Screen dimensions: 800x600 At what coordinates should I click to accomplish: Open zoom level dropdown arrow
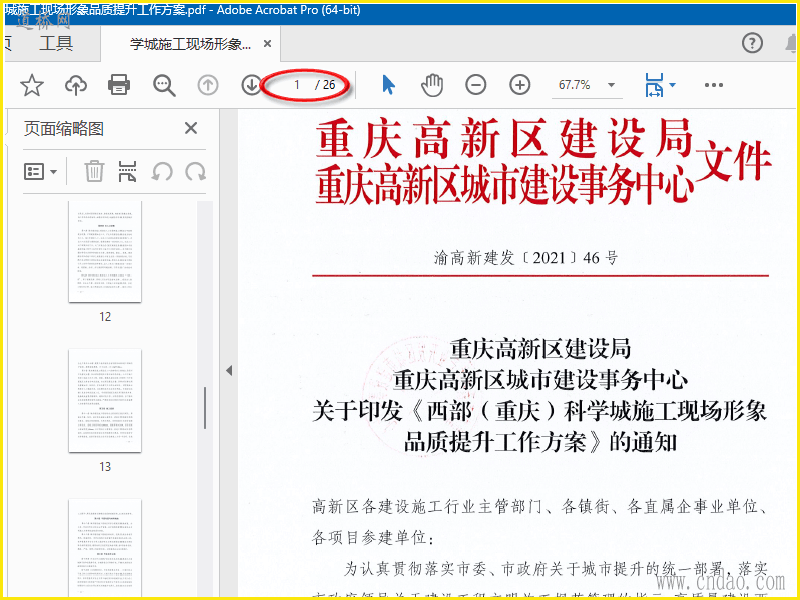pos(611,85)
